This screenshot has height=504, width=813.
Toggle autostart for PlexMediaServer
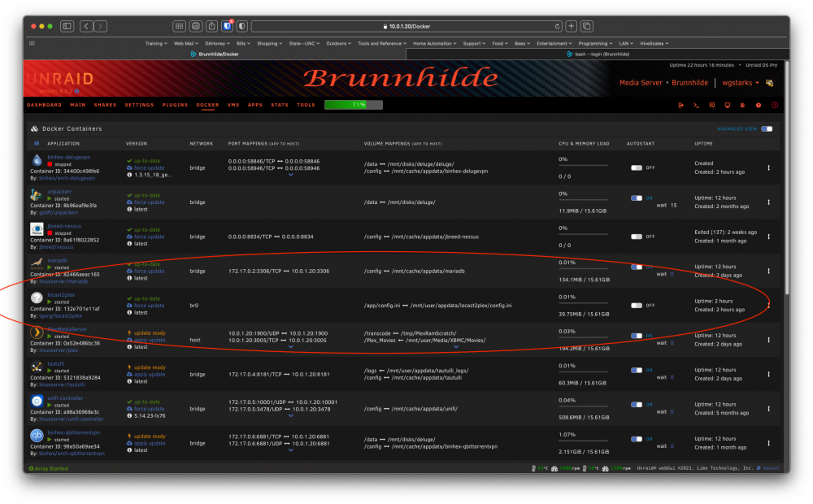point(637,336)
